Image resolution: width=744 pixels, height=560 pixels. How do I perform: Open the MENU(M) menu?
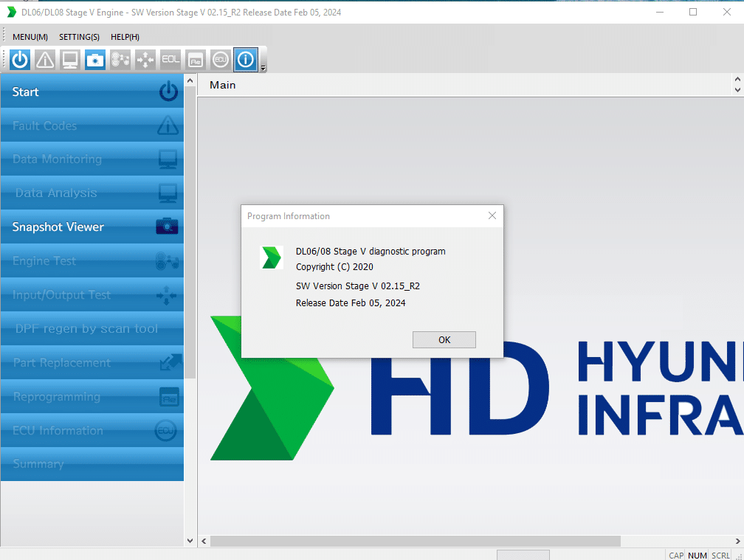point(30,37)
